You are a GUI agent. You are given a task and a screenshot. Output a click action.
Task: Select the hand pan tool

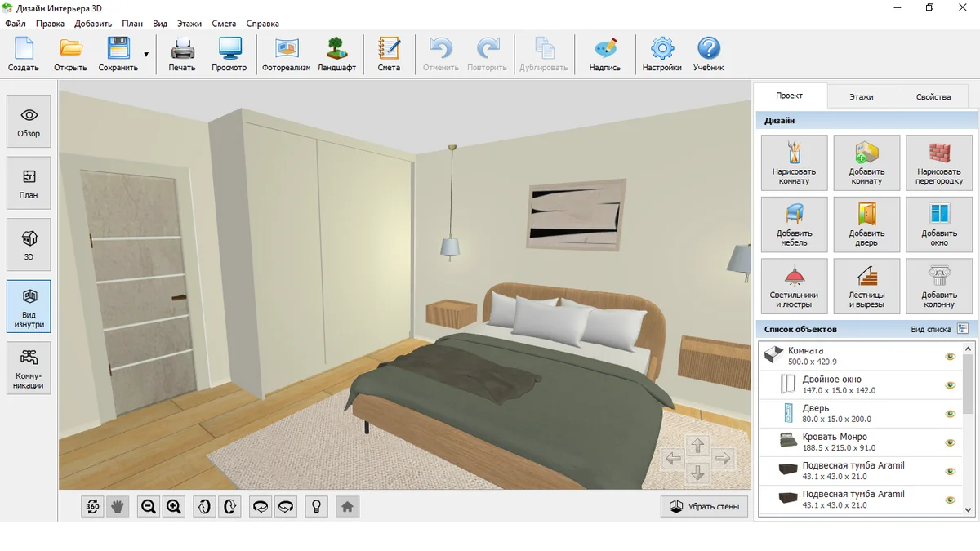tap(118, 507)
